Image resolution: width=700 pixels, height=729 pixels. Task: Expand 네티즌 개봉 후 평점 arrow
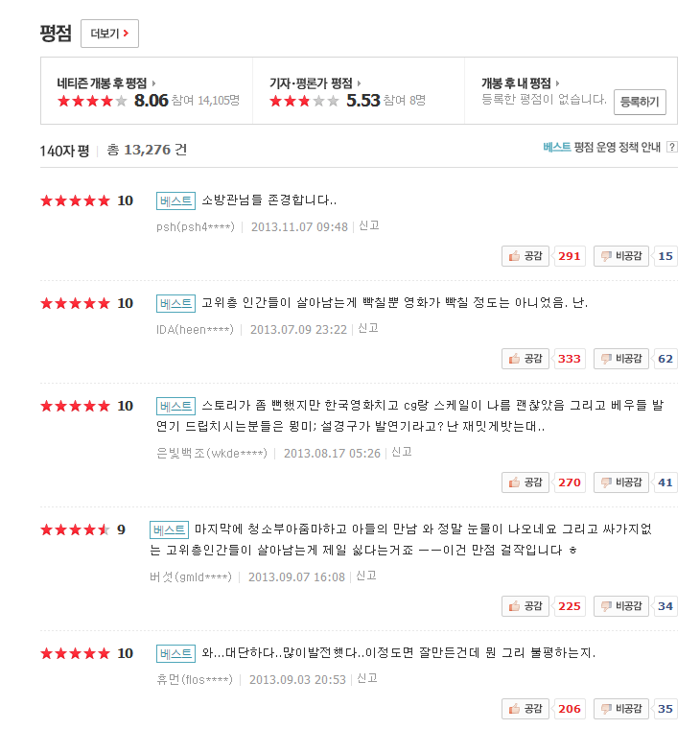(154, 83)
